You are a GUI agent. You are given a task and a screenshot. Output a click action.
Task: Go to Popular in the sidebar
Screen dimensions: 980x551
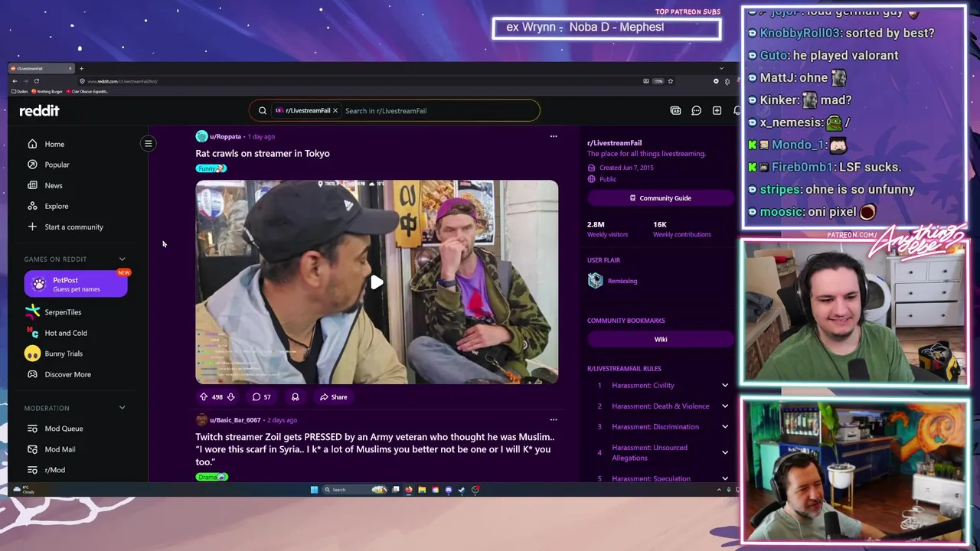(57, 165)
